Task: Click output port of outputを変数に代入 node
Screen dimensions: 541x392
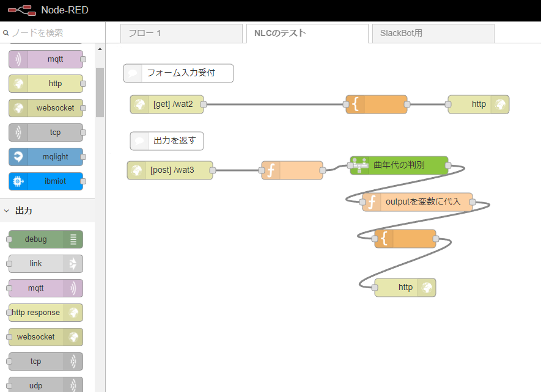Action: 473,202
